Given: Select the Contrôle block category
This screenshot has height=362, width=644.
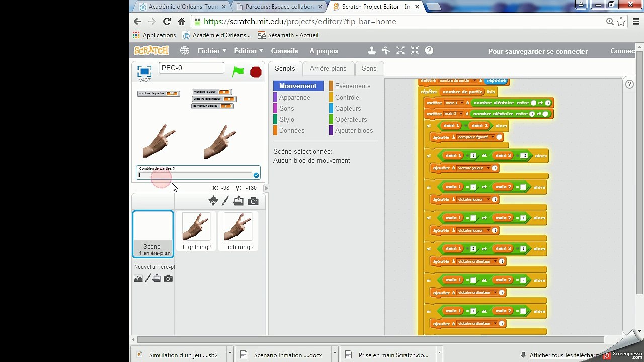Looking at the screenshot, I should point(347,97).
